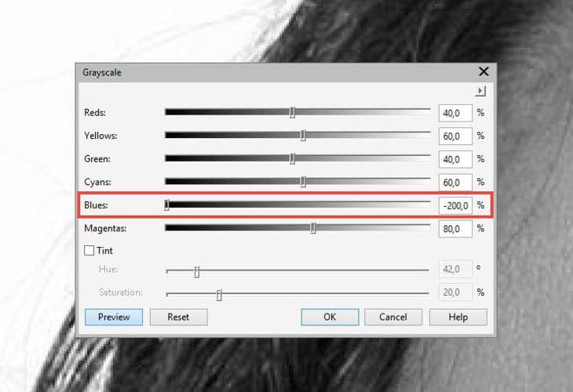Select the Magentas percentage input field
This screenshot has width=573, height=392.
point(454,228)
